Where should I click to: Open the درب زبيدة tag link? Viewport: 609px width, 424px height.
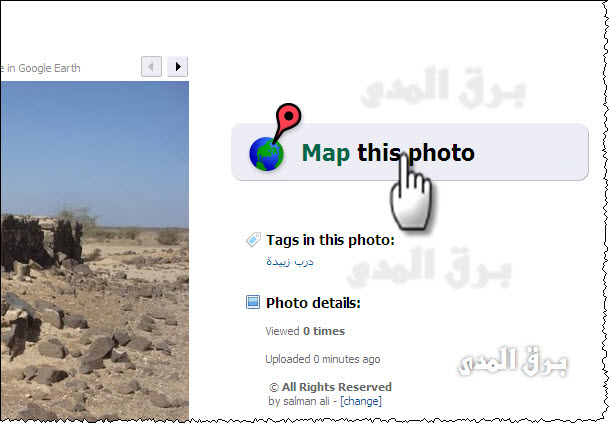point(290,262)
